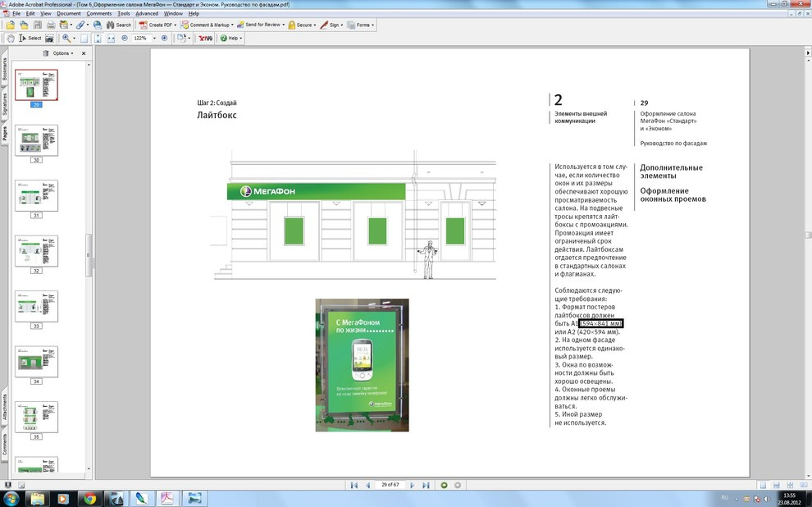Viewport: 812px width, 507px height.
Task: Open the View menu
Action: click(46, 13)
